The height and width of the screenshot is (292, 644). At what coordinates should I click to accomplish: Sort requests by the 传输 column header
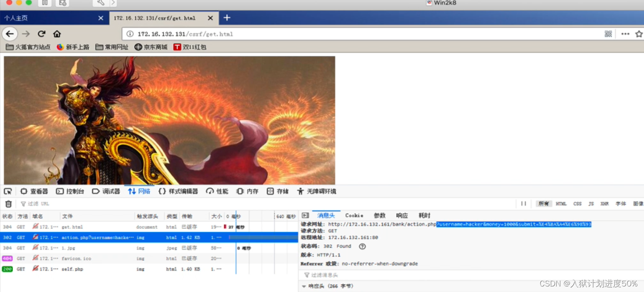pos(194,216)
